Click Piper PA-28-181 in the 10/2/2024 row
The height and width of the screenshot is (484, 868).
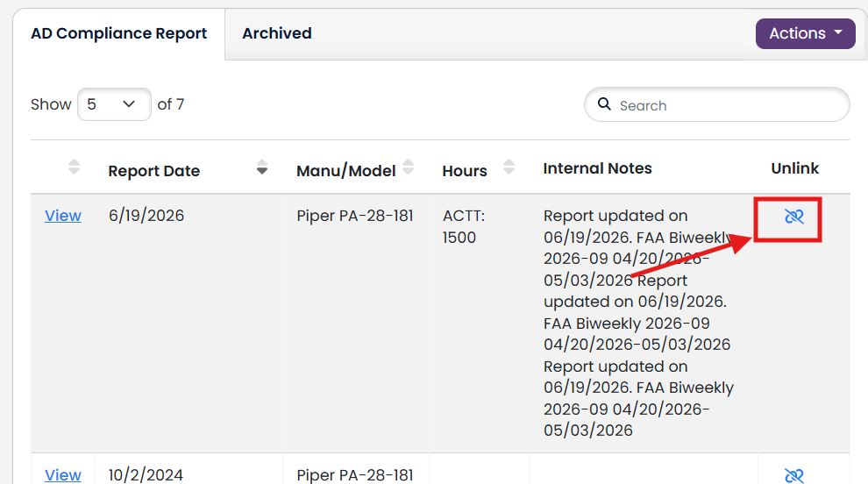[355, 474]
